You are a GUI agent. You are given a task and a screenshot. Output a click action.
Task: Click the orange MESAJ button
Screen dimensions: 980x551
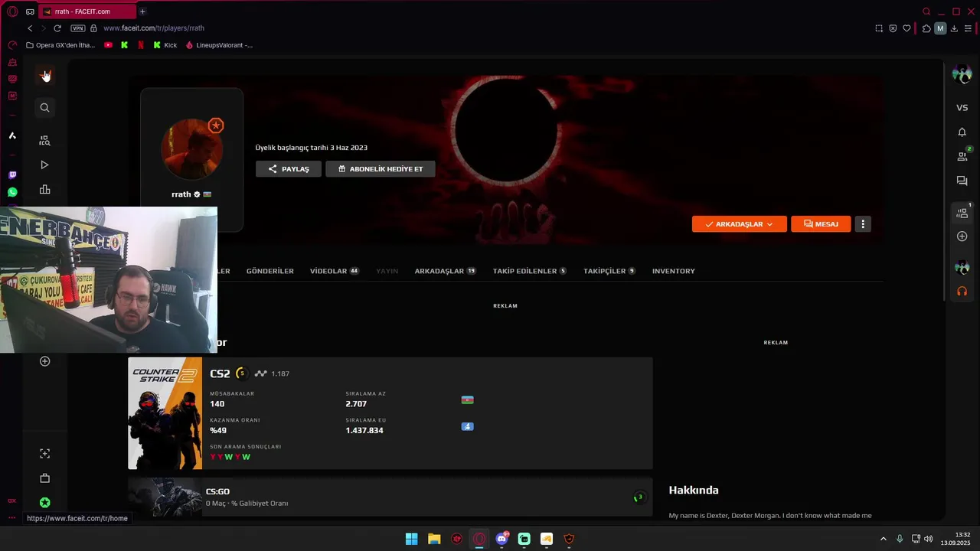(821, 224)
